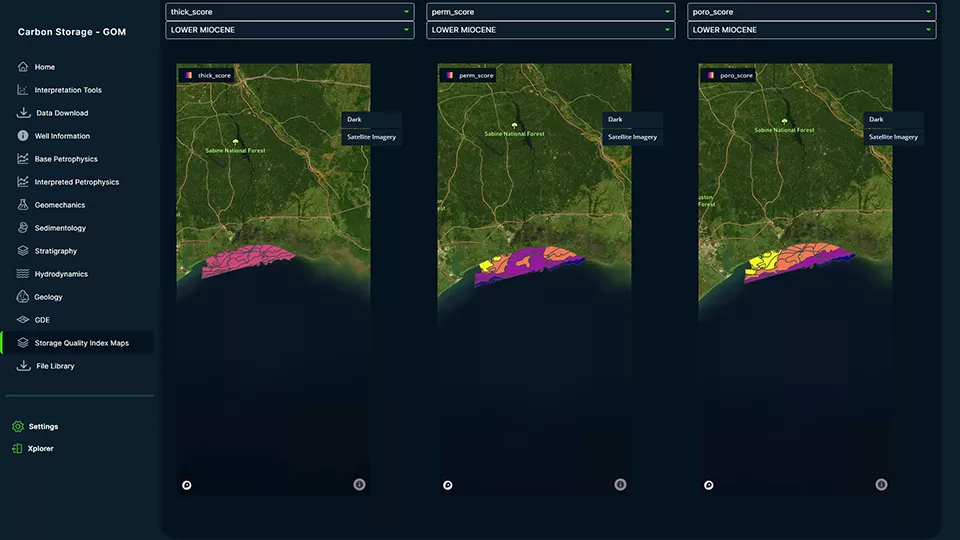This screenshot has height=540, width=960.
Task: Reset view on perm_score map compass
Action: [448, 486]
